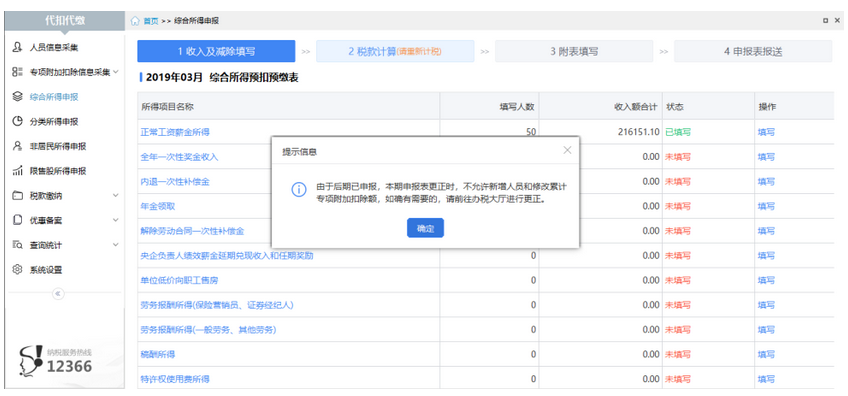Click the 人员信息采集 person icon

pos(17,47)
